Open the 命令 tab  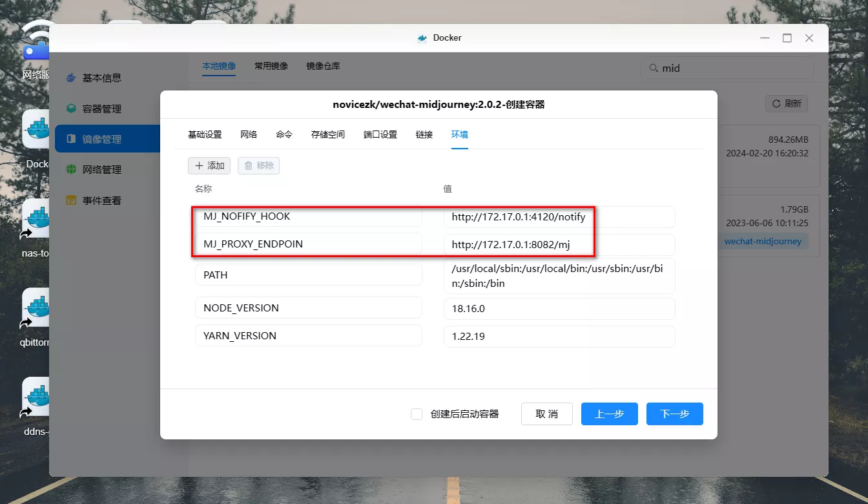coord(284,134)
